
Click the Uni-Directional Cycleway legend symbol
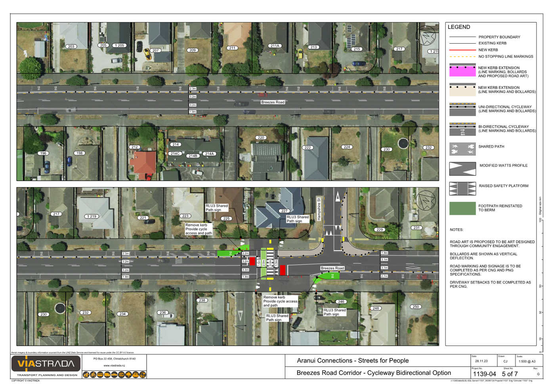tap(462, 109)
